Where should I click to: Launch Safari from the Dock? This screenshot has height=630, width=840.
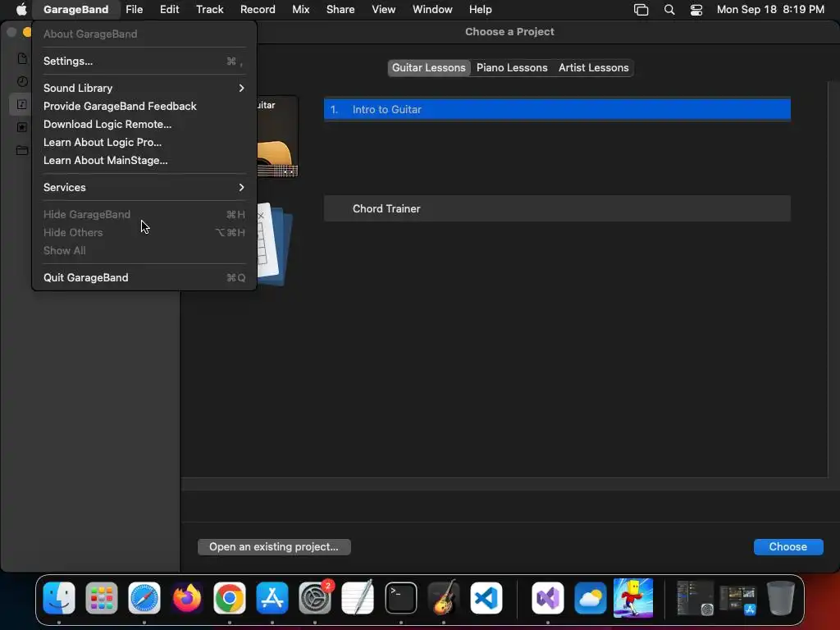click(144, 597)
